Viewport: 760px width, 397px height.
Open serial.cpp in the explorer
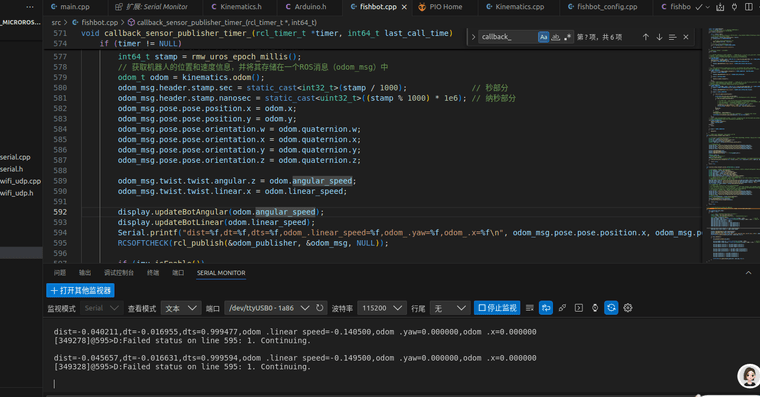coord(15,157)
